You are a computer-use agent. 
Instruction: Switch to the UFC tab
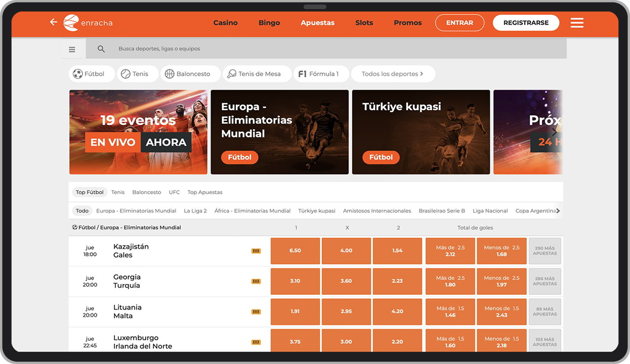pos(174,192)
